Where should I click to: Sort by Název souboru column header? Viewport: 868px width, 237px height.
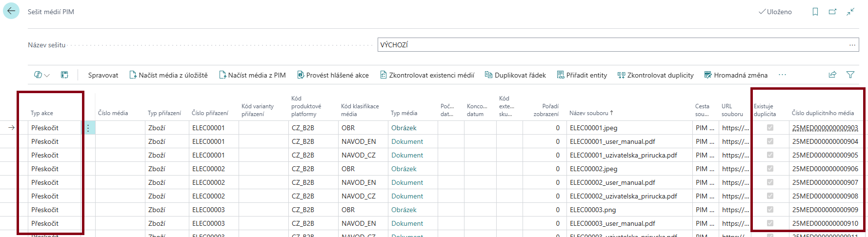click(588, 113)
